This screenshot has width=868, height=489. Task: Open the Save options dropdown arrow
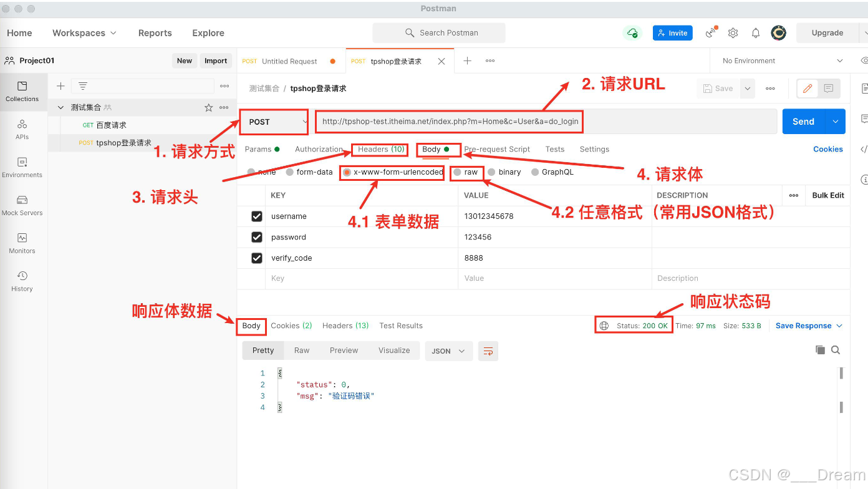(748, 89)
